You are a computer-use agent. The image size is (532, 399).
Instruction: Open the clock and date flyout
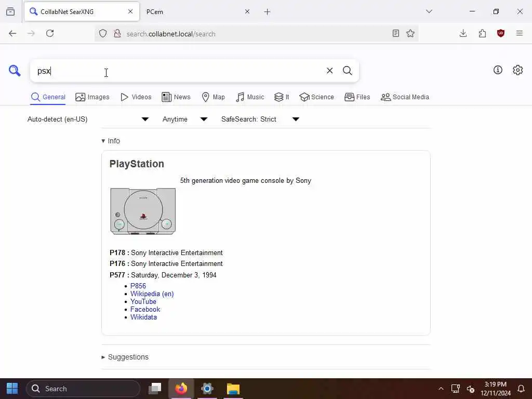click(495, 389)
